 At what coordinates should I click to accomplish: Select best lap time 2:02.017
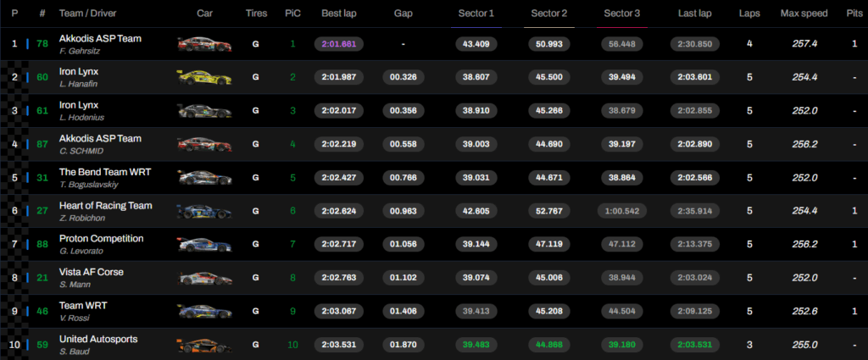(x=339, y=111)
